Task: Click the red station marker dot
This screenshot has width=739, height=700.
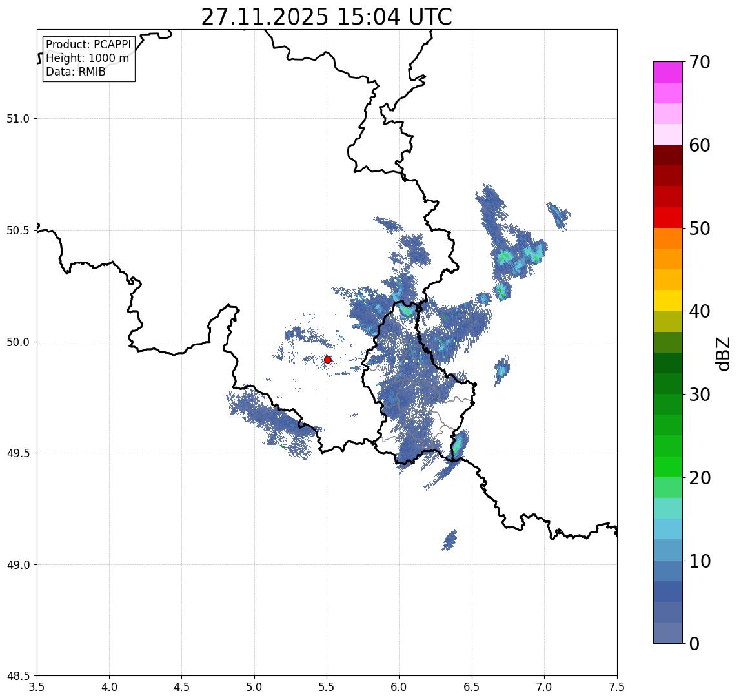Action: (x=328, y=360)
